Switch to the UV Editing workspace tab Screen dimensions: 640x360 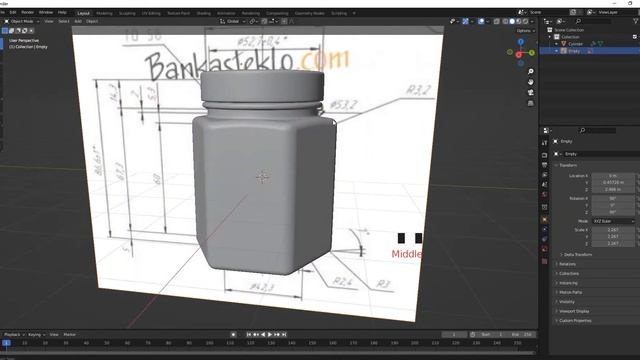click(x=151, y=13)
